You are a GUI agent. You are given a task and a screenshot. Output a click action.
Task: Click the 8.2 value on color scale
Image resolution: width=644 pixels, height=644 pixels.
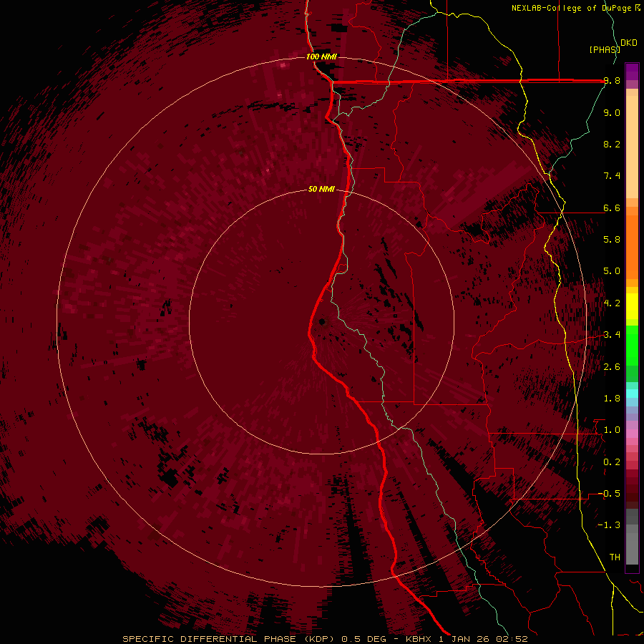click(612, 144)
